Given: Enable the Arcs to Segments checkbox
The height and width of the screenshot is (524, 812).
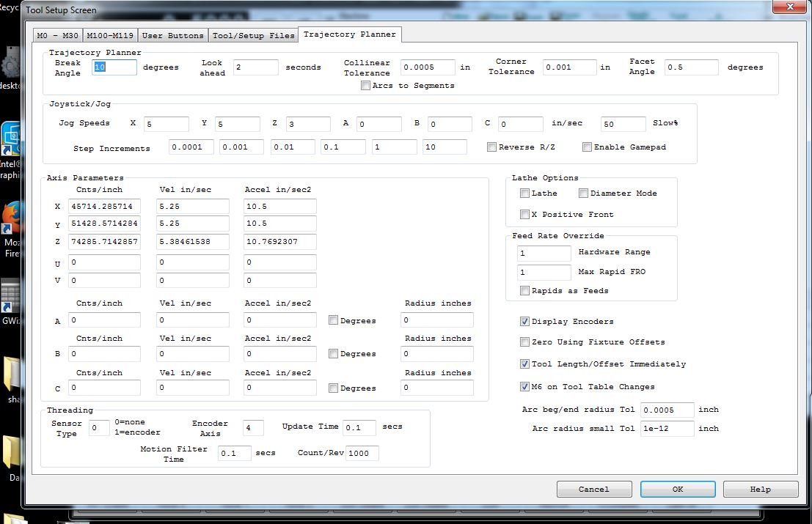Looking at the screenshot, I should tap(366, 86).
